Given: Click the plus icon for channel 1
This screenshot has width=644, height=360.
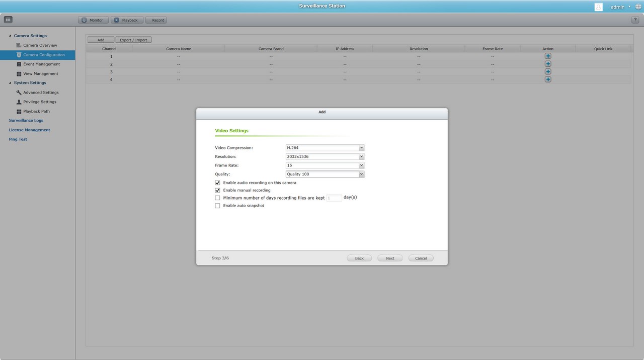Looking at the screenshot, I should pos(548,56).
